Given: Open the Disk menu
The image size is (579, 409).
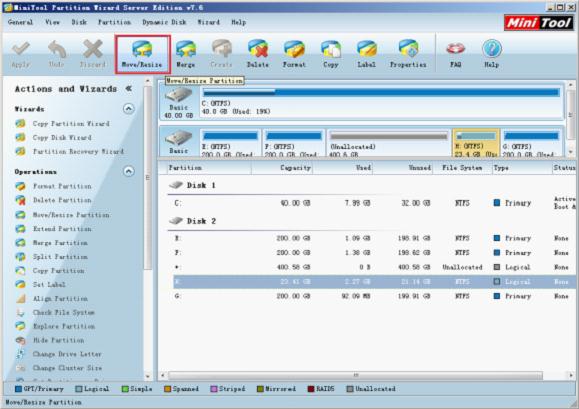Looking at the screenshot, I should pos(79,22).
